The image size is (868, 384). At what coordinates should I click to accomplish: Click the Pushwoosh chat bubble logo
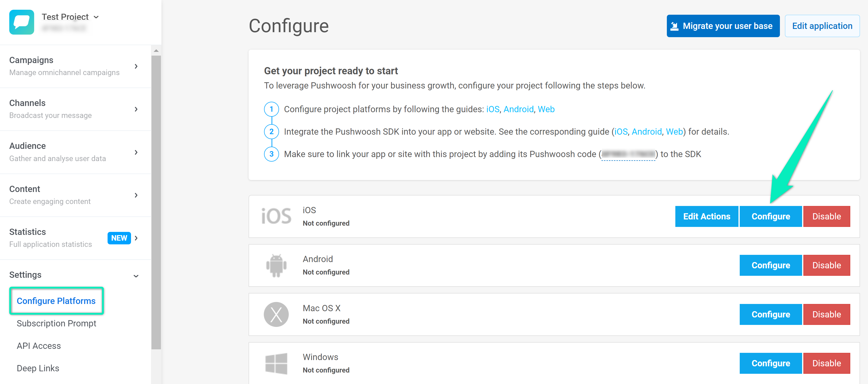pyautogui.click(x=21, y=22)
